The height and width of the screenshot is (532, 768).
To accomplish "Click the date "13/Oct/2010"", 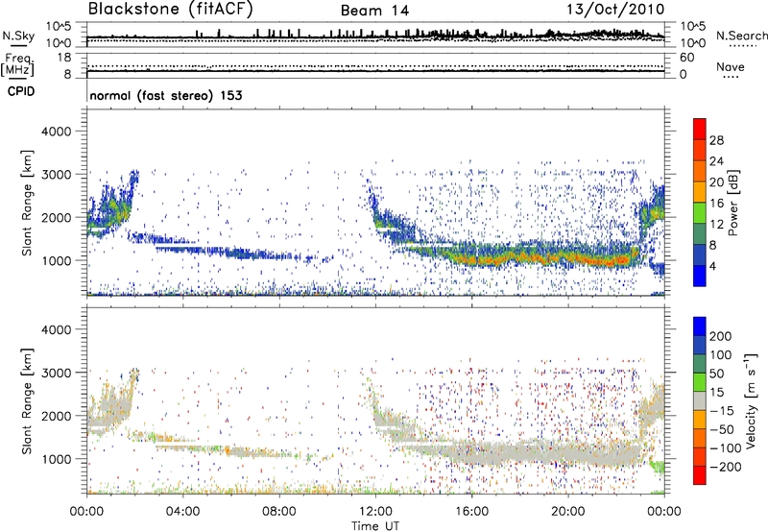I will [615, 10].
